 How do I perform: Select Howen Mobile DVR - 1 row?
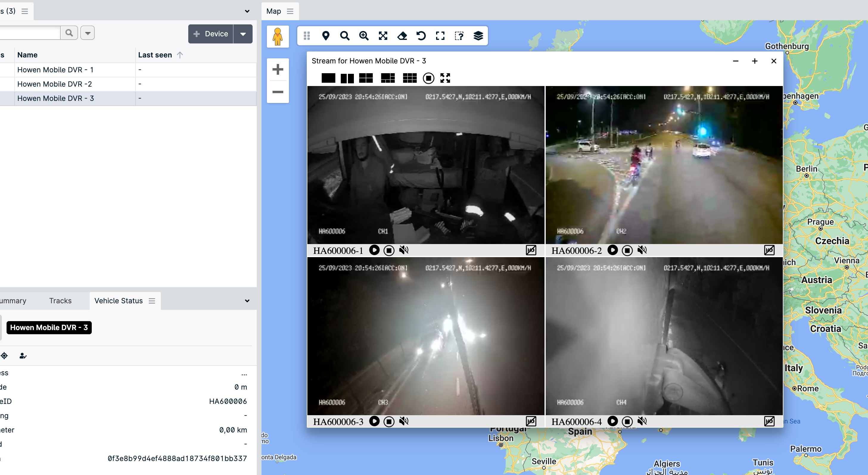(128, 70)
